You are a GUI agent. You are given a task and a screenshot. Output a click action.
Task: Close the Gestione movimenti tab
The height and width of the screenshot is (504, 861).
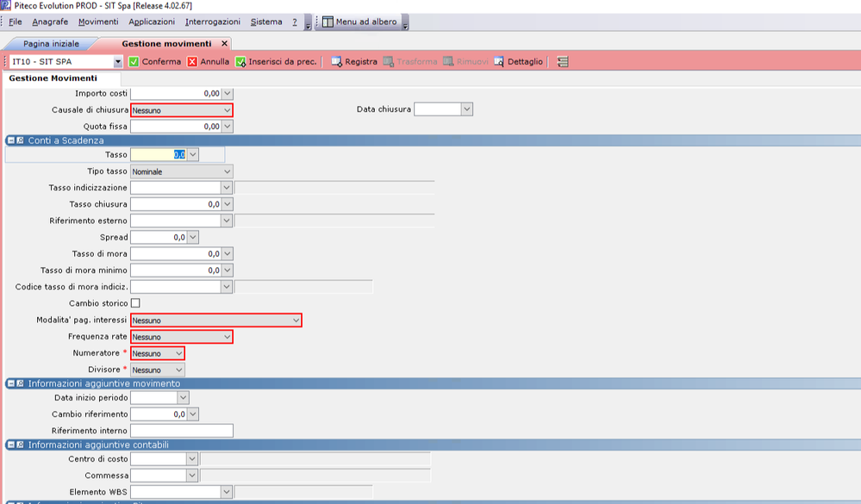pyautogui.click(x=225, y=43)
